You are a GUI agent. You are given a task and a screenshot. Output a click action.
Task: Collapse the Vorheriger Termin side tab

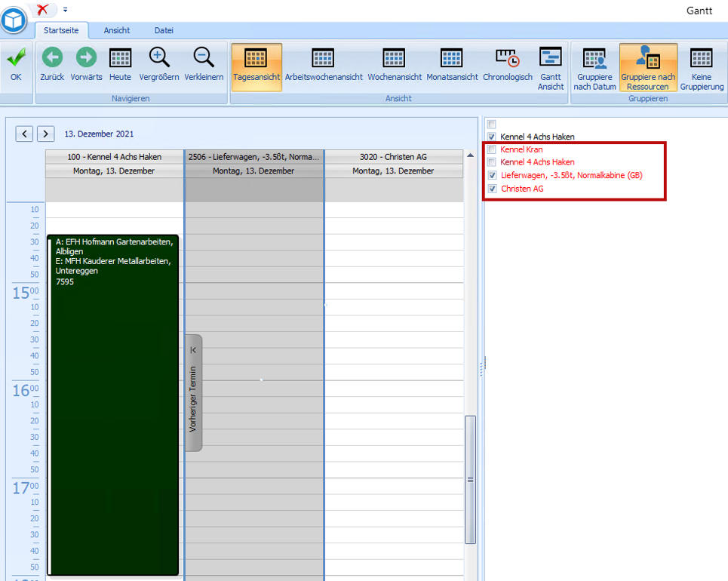pos(193,349)
